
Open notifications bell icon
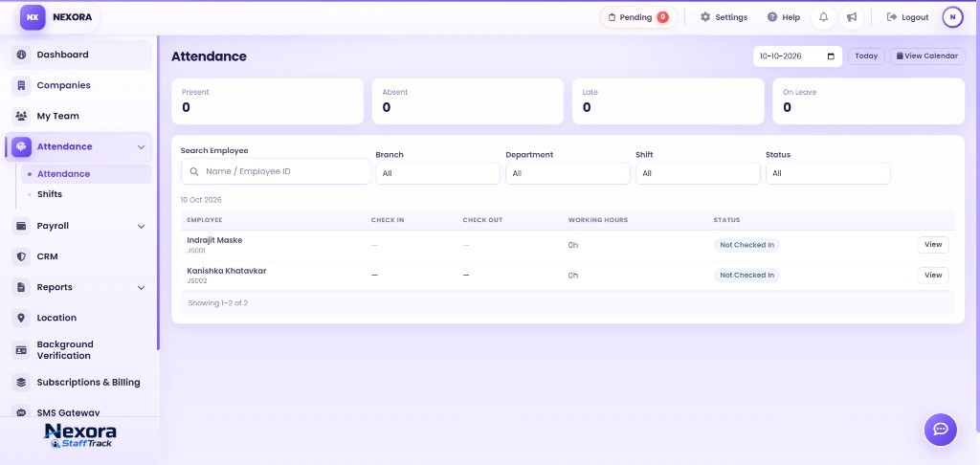coord(823,17)
